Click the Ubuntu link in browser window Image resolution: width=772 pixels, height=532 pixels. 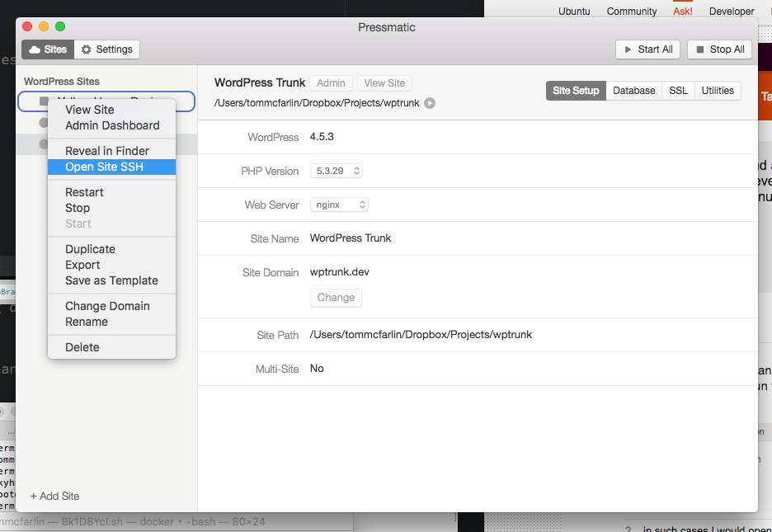574,12
